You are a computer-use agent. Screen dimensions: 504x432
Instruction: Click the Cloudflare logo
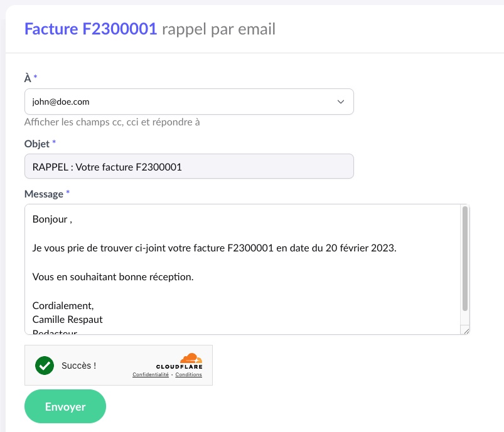point(180,361)
